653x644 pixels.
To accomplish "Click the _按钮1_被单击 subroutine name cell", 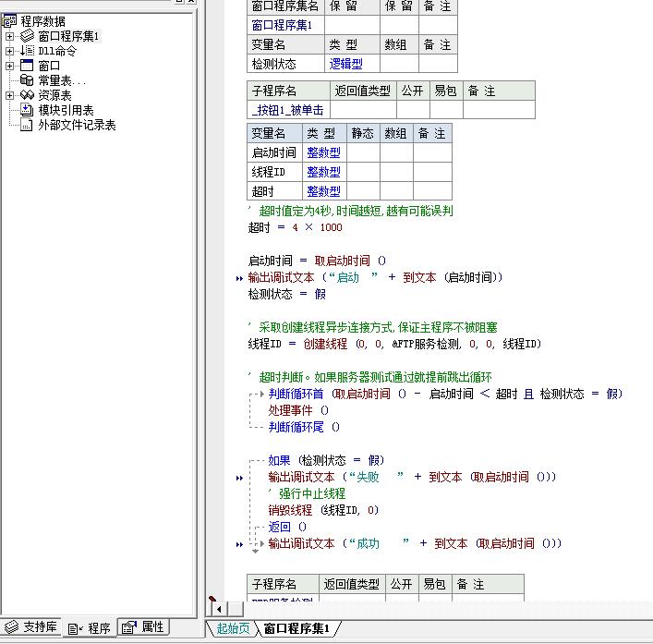I will coord(288,110).
